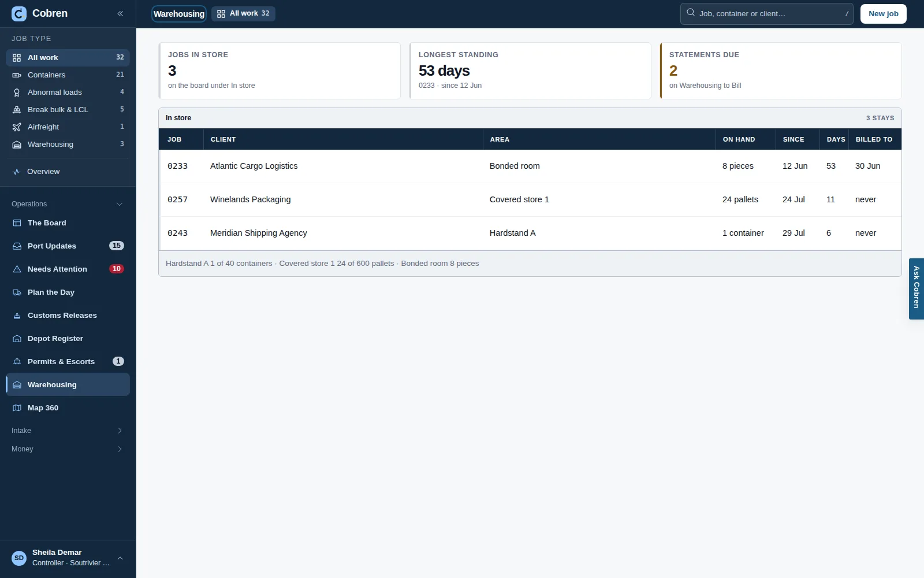Expand the Intake section

tap(68, 431)
